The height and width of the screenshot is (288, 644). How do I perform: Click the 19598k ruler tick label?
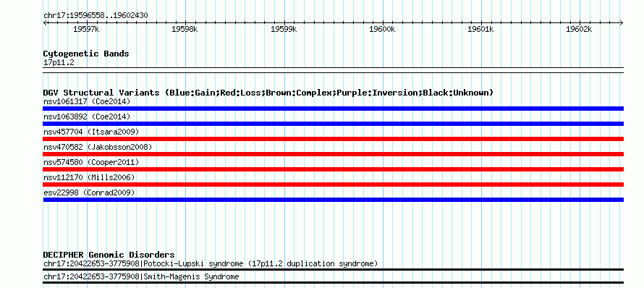185,29
